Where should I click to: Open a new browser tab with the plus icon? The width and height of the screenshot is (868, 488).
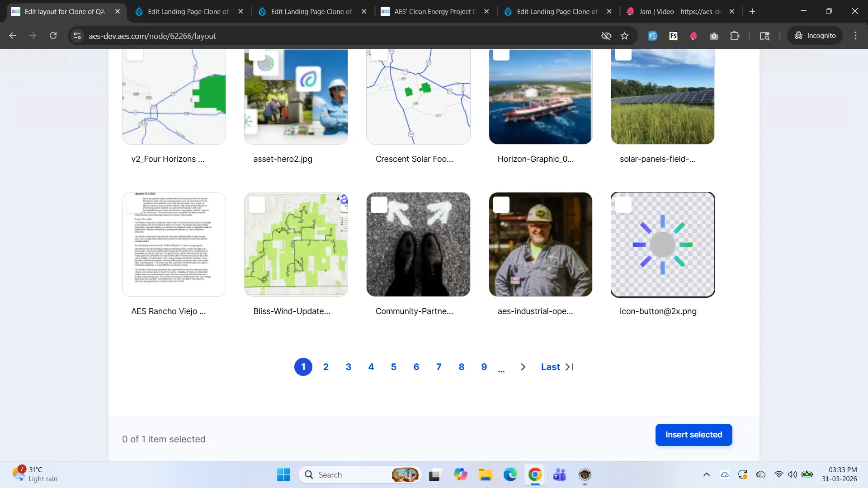pyautogui.click(x=752, y=11)
